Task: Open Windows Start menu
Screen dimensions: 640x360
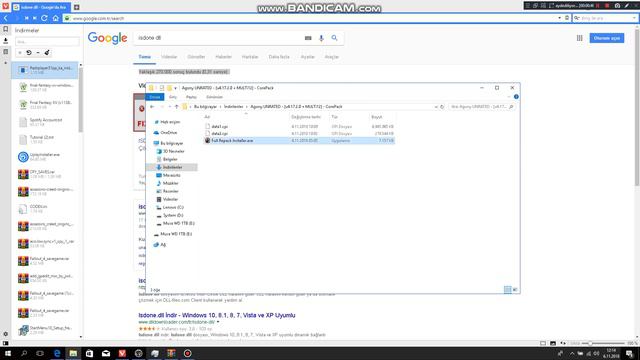Action: (7, 353)
